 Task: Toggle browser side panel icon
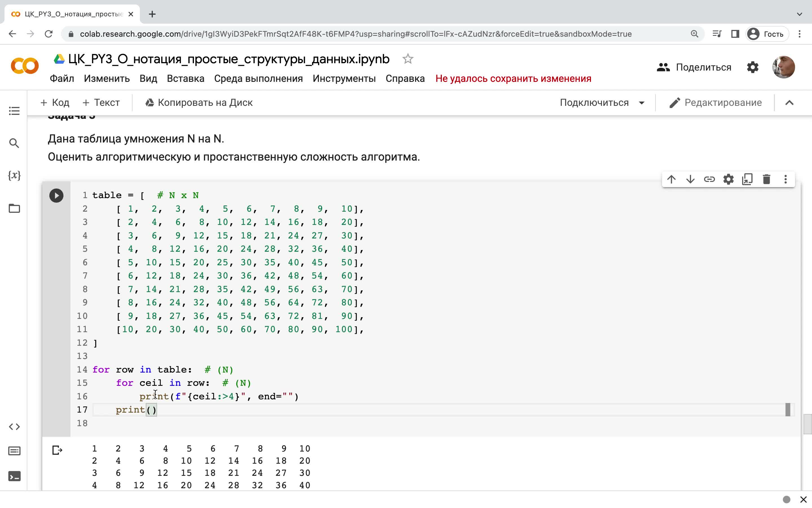(735, 34)
